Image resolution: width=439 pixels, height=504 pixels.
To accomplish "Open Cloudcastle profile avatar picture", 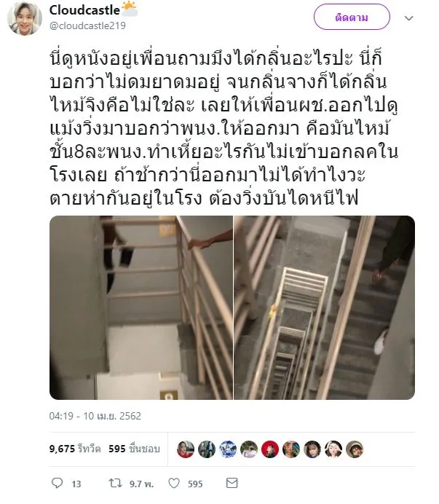I will click(x=25, y=18).
